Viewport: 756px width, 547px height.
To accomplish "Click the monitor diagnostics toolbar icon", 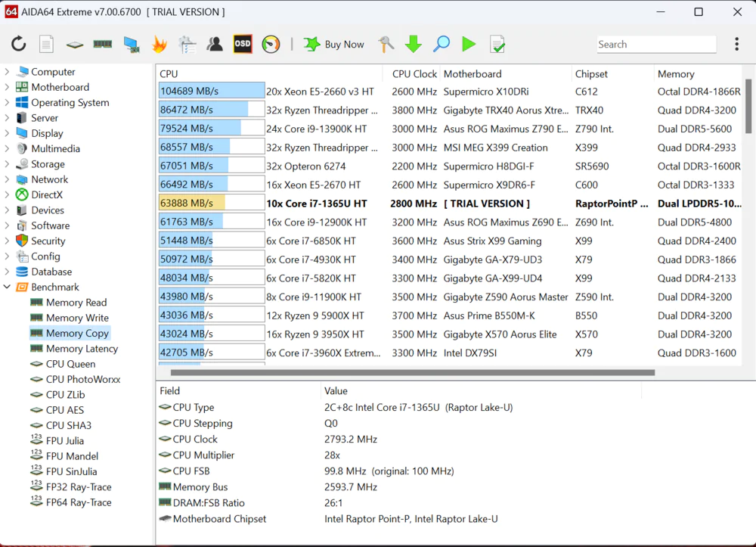I will coord(187,45).
